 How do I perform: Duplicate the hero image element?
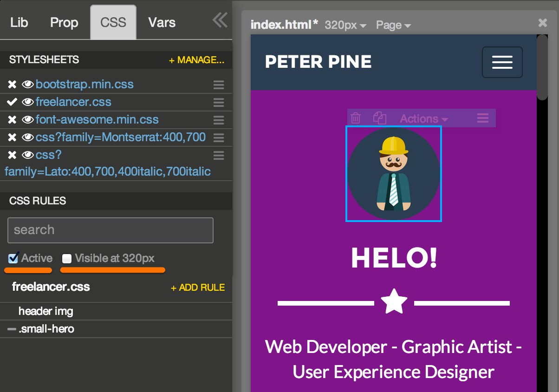pos(380,118)
